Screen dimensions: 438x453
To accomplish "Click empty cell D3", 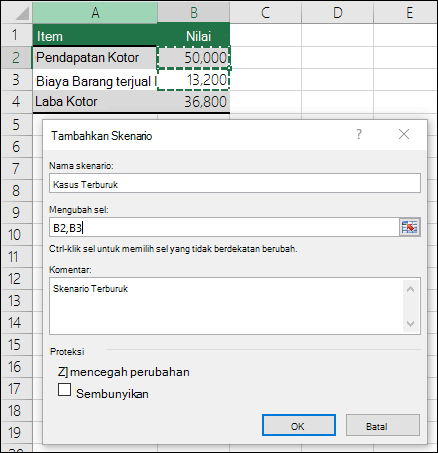I will [x=338, y=80].
